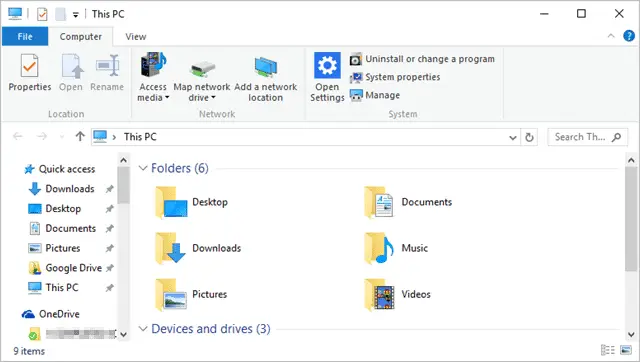Open the address bar history dropdown

pyautogui.click(x=513, y=138)
